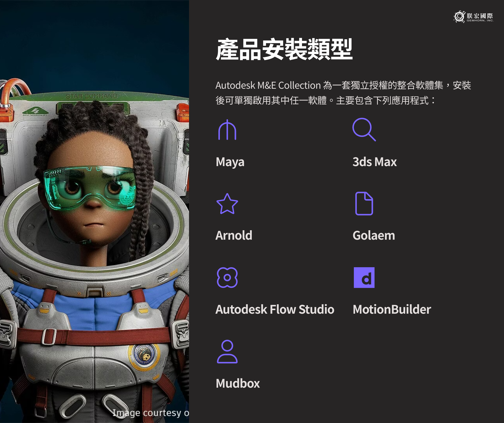
Task: Click the Mudbox person icon
Action: pyautogui.click(x=227, y=352)
